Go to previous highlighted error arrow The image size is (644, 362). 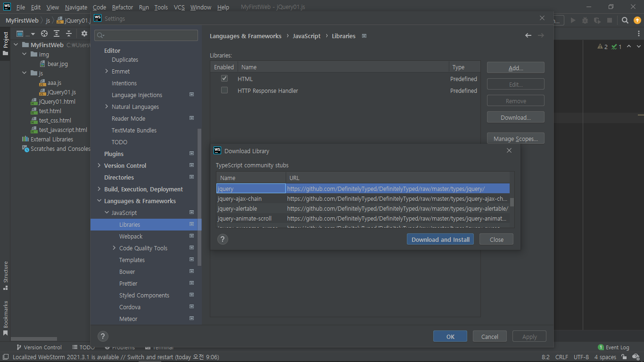tap(629, 47)
